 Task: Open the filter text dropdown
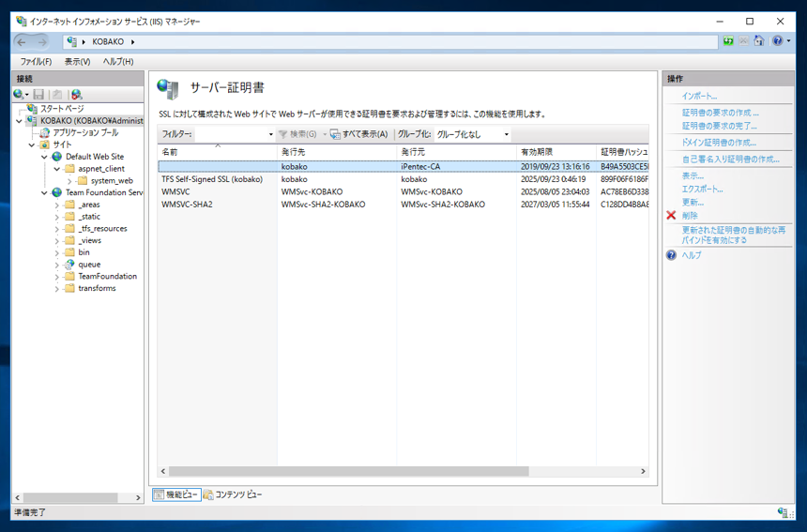[270, 134]
